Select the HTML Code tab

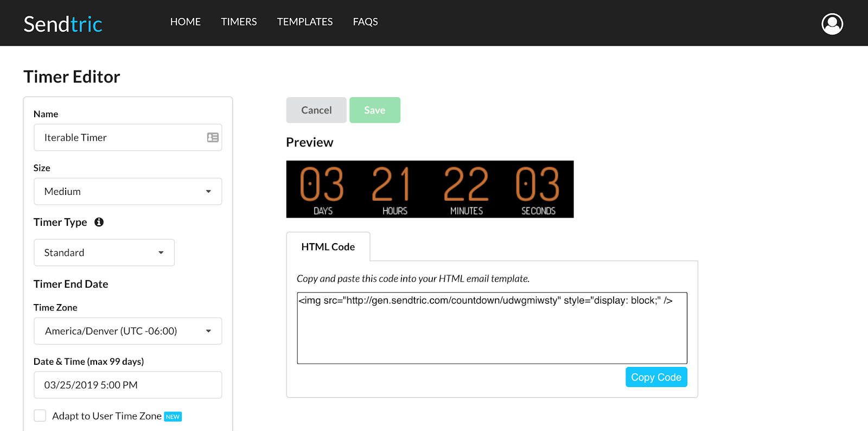pos(328,247)
